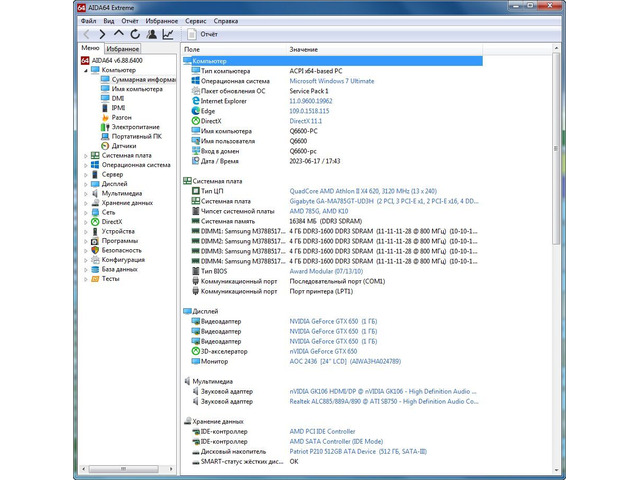Viewport: 640px width, 480px height.
Task: Open the Internet Explorer version 11.0.9600.19962 link
Action: (311, 101)
